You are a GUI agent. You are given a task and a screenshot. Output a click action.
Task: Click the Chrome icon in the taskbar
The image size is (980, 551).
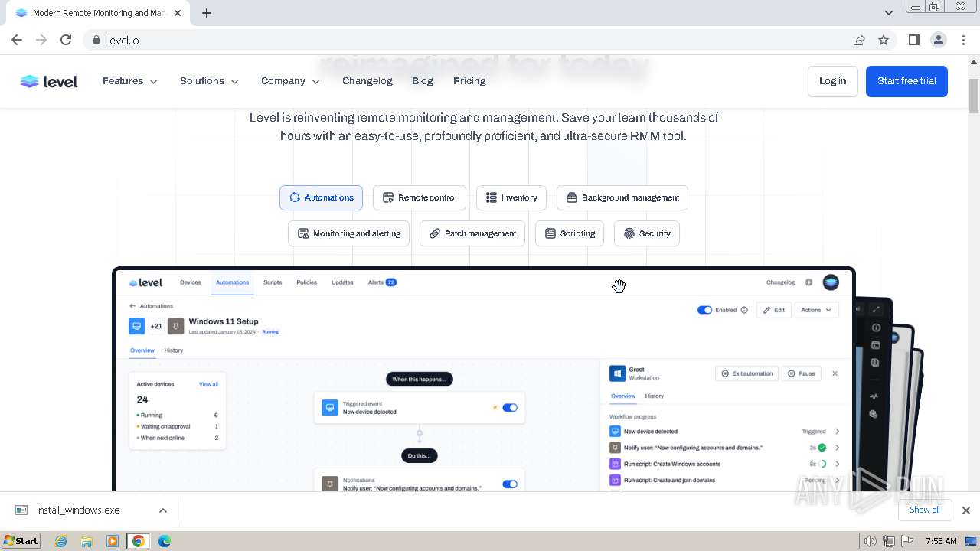coord(138,541)
